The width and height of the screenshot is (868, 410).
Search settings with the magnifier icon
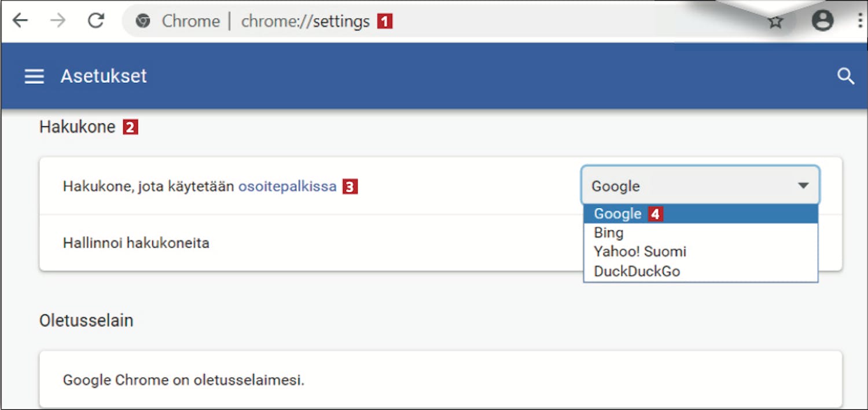845,76
